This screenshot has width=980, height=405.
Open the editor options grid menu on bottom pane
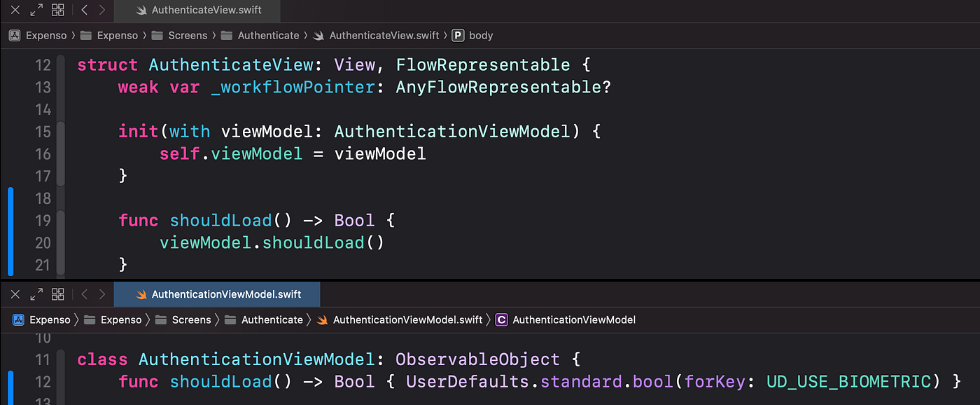click(58, 294)
